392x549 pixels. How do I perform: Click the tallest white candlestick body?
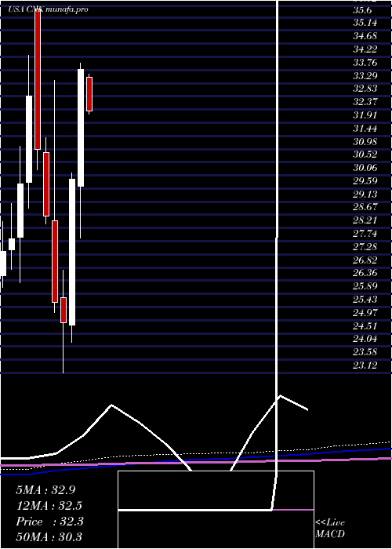tap(72, 252)
